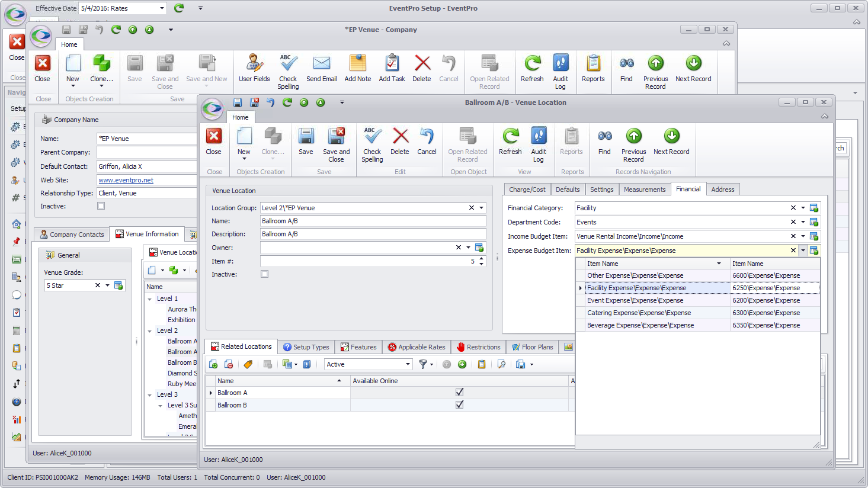
Task: Collapse Level 1 tree node
Action: click(150, 299)
